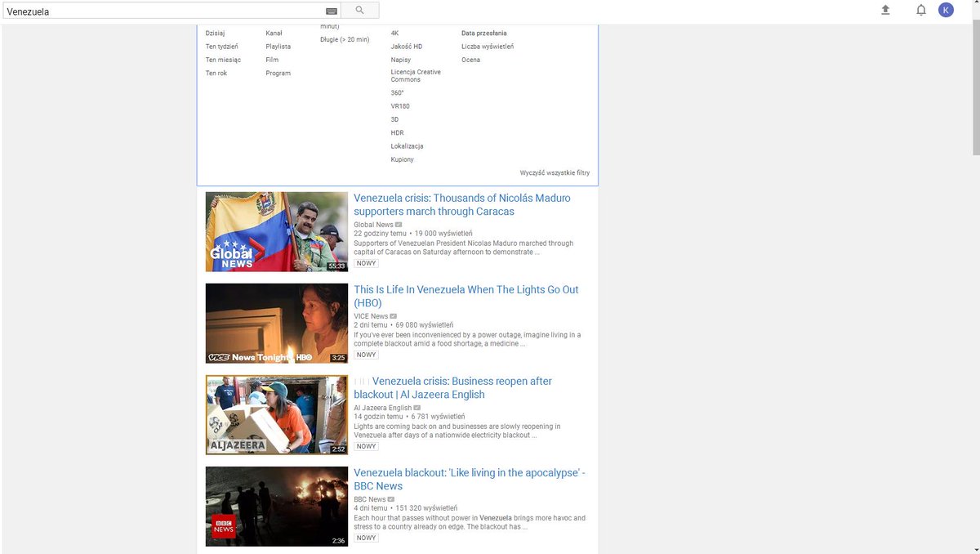980x554 pixels.
Task: Enable the HDR filter
Action: 397,132
